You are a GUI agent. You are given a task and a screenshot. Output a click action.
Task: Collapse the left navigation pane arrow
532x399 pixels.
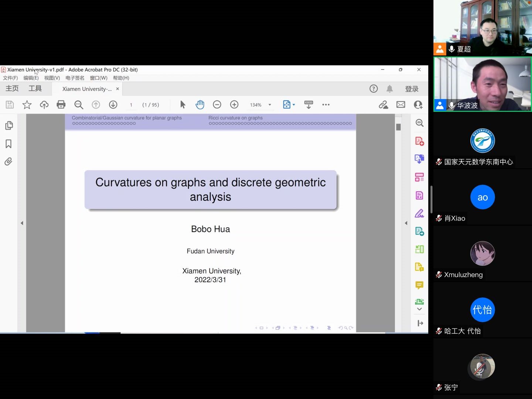click(x=22, y=223)
